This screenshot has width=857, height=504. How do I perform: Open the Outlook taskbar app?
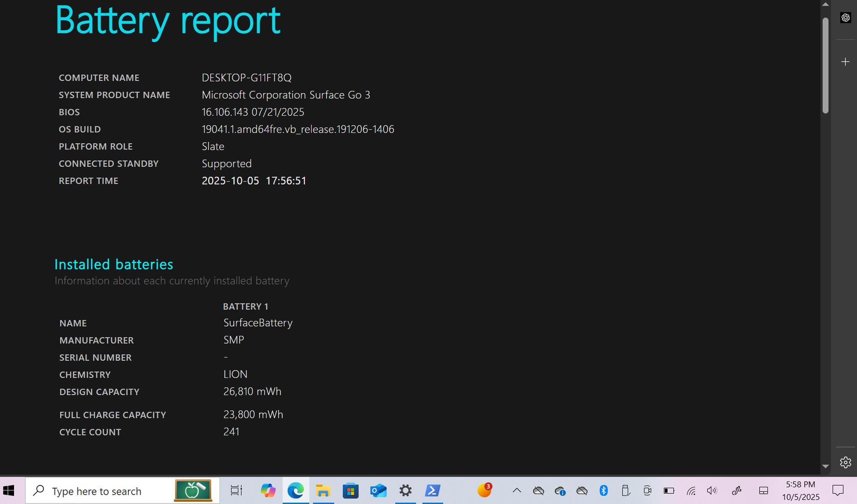378,490
